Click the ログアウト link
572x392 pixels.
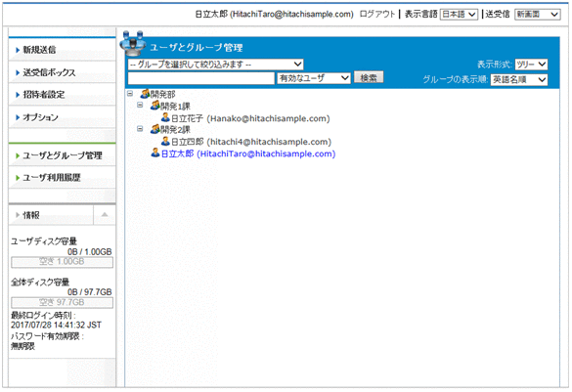pos(377,15)
